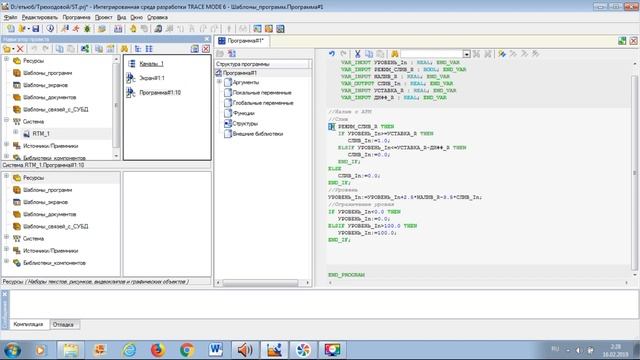Cut selection with scissors icon in editor
640x360 pixels.
(x=358, y=54)
